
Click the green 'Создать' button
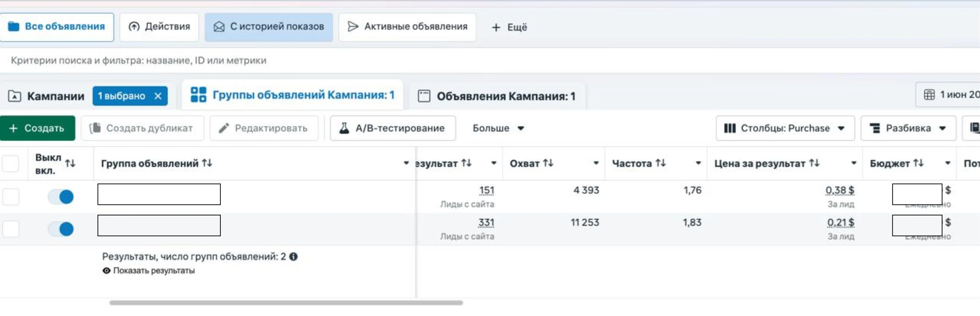37,128
